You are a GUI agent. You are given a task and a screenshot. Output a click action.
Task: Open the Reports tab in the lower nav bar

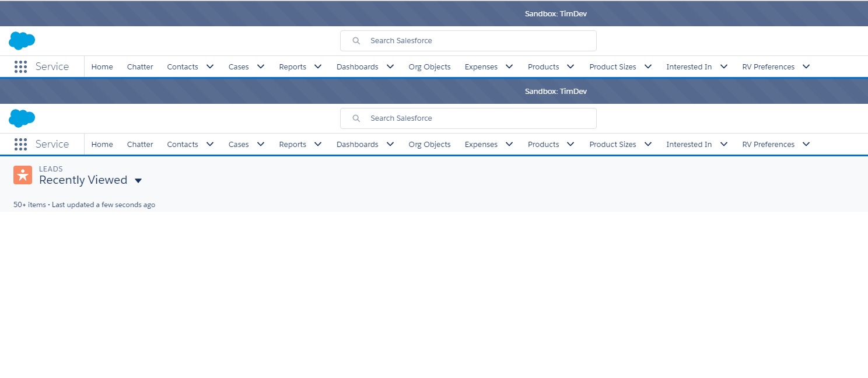[293, 144]
